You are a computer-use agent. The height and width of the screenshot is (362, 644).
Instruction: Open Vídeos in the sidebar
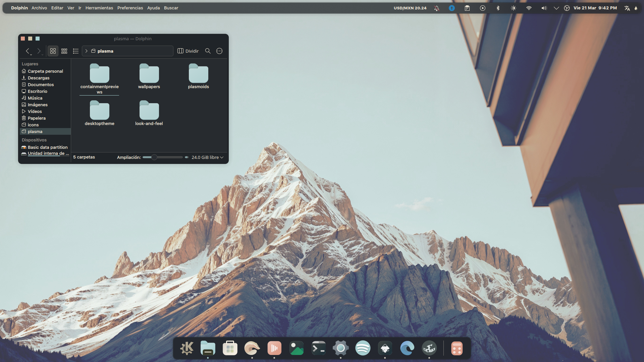(x=45, y=111)
